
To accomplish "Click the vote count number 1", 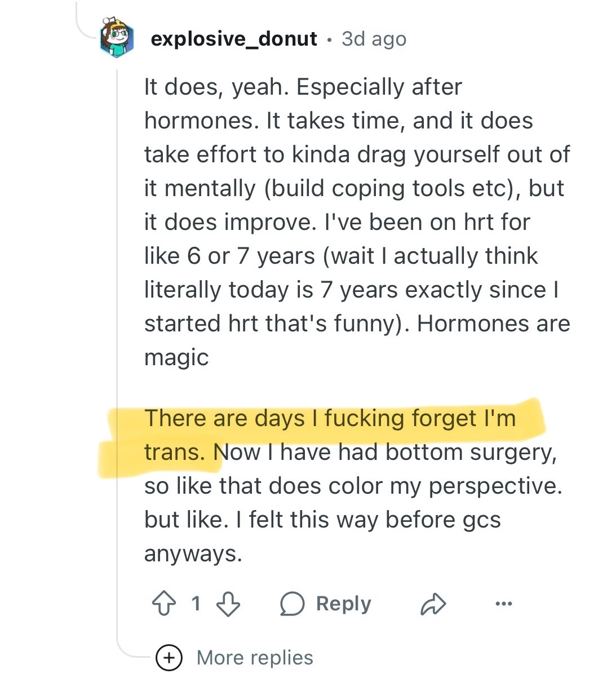I will pos(196,604).
